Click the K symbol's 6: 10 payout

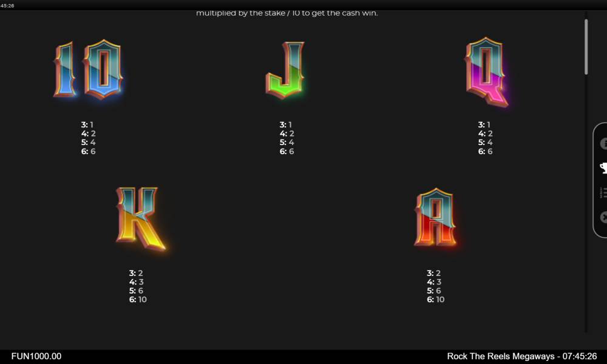(x=138, y=300)
